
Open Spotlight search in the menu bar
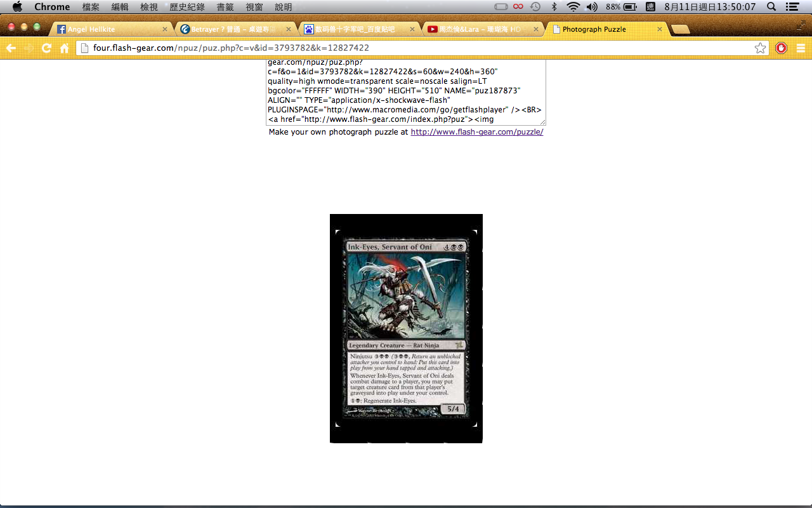point(771,7)
